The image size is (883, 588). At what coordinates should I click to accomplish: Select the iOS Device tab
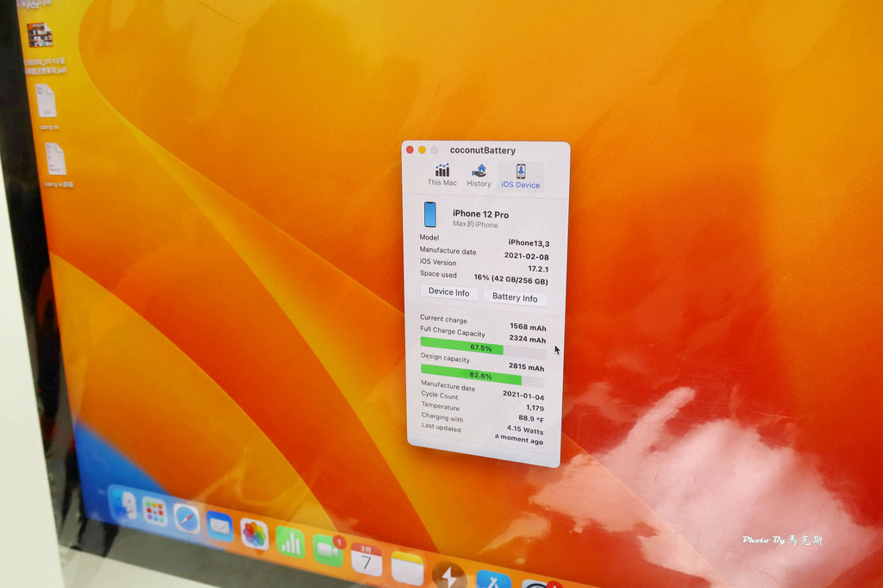point(520,176)
